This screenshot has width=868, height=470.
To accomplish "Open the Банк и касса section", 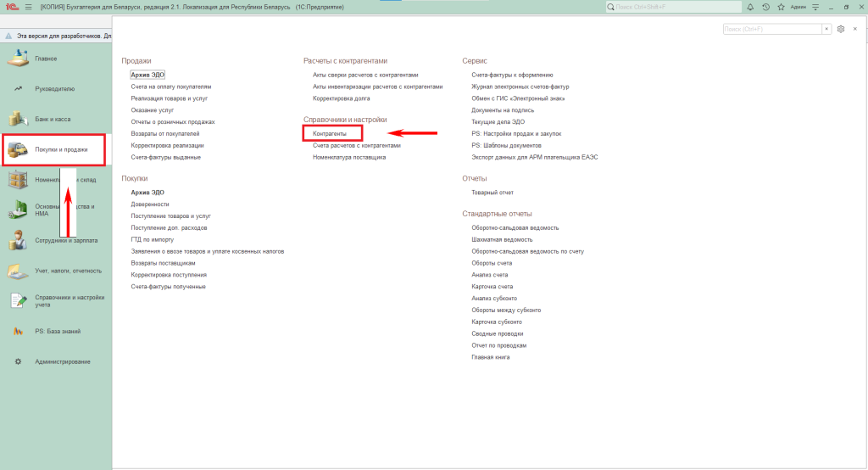I will pyautogui.click(x=53, y=119).
